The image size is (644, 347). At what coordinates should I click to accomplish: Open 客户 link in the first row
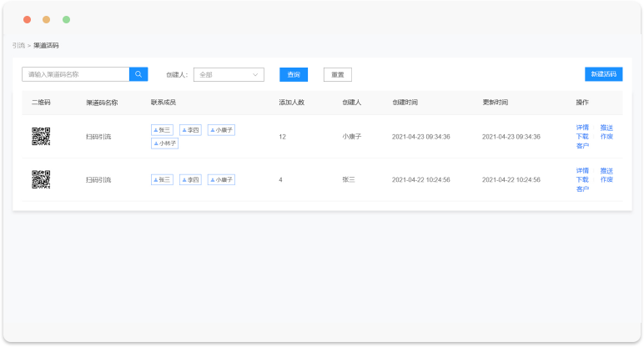[582, 146]
